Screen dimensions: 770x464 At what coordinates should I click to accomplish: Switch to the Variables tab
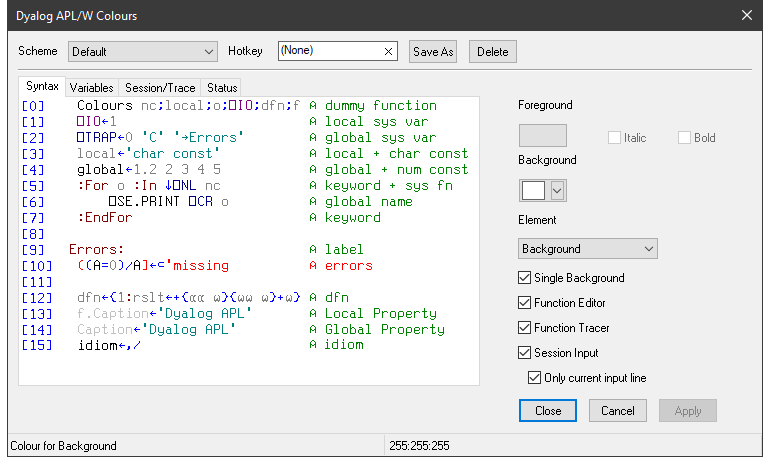click(x=91, y=88)
